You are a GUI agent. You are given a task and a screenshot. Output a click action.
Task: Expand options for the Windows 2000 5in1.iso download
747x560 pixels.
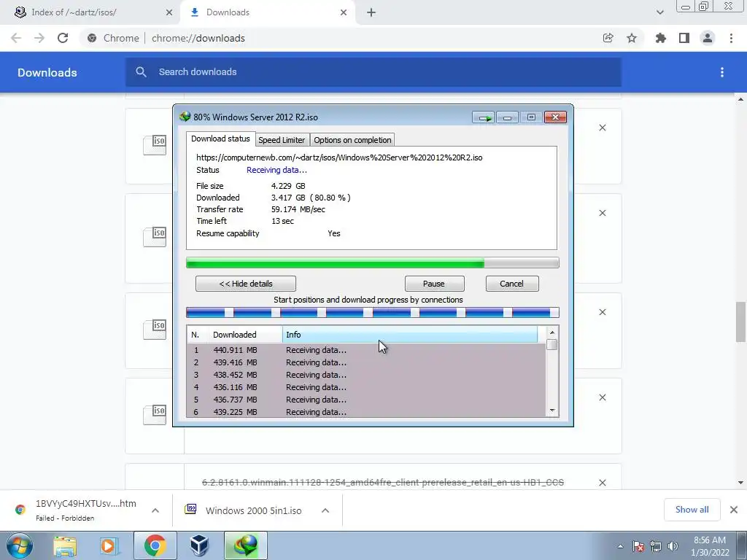325,510
